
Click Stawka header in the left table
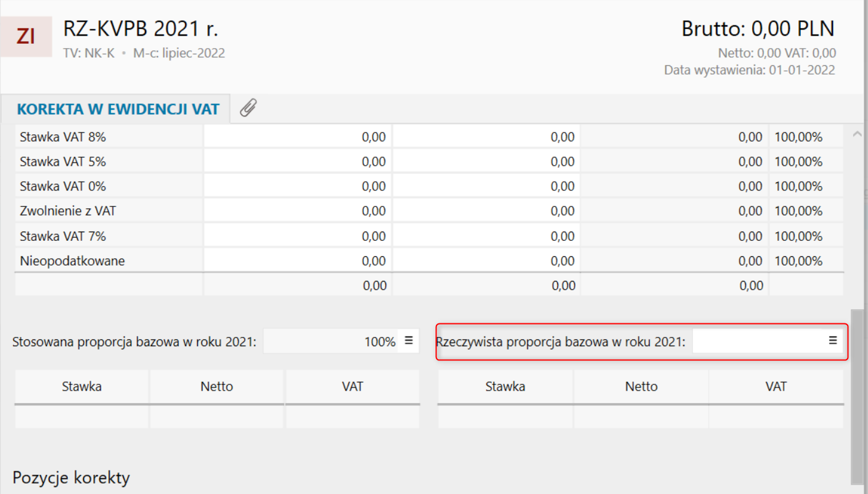81,387
